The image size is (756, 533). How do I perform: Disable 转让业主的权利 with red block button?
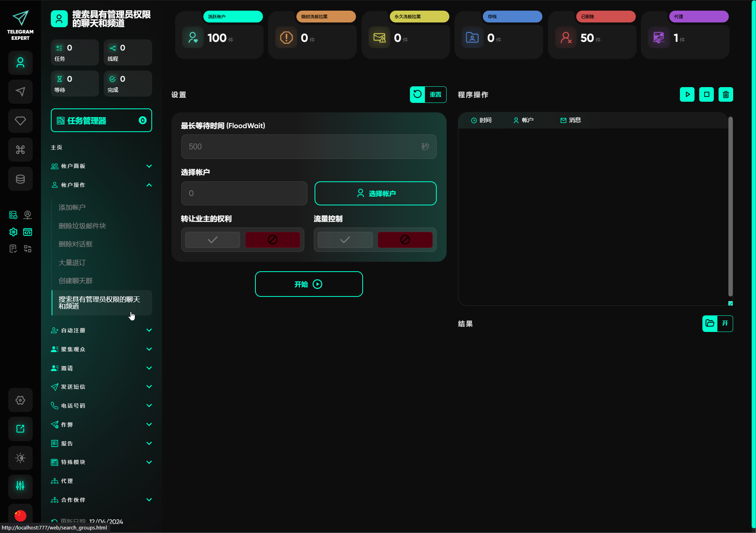(x=272, y=240)
